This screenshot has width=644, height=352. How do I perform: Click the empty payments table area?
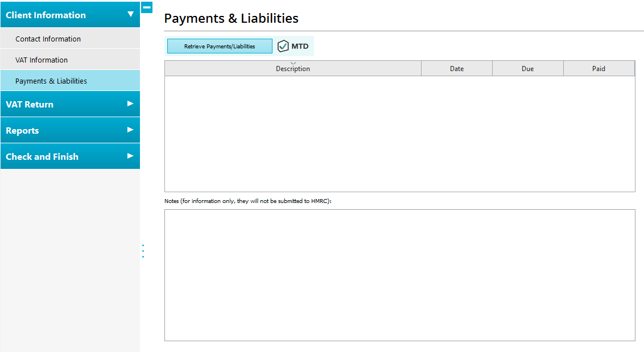(x=399, y=134)
